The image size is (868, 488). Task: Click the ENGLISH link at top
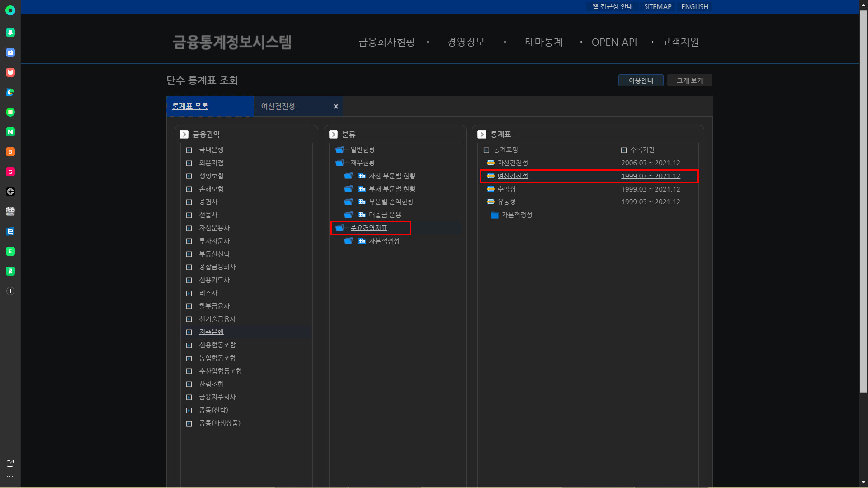pos(694,7)
